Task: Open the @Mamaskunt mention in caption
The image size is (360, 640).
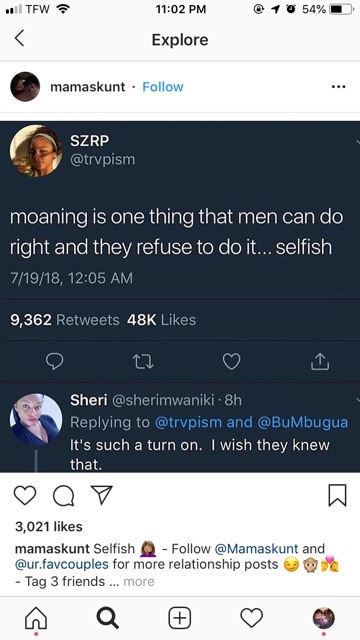Action: [x=257, y=548]
